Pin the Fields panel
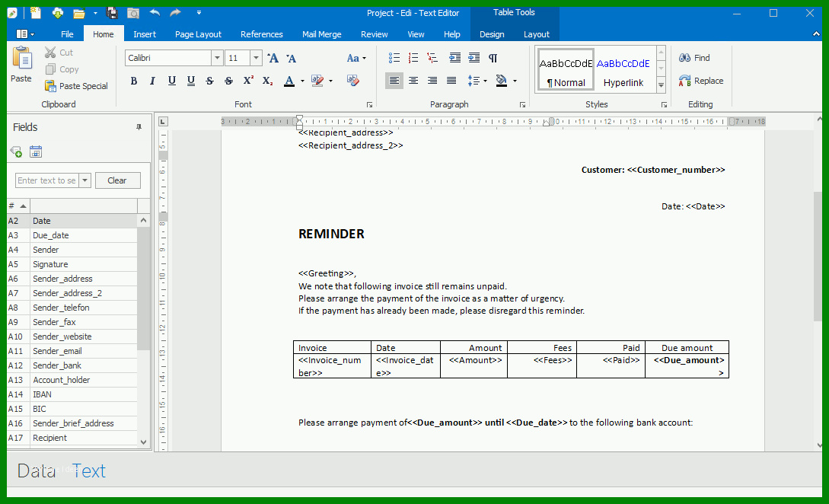Screen dimensions: 829x504 139,127
